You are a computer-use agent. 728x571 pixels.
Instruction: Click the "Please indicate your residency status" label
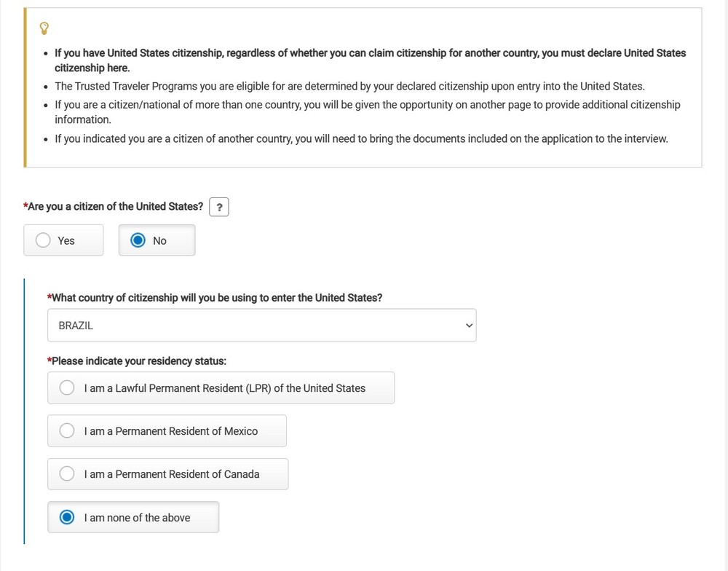click(x=138, y=361)
